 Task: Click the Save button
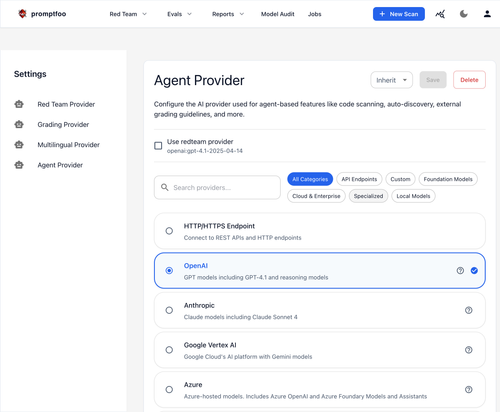point(433,80)
